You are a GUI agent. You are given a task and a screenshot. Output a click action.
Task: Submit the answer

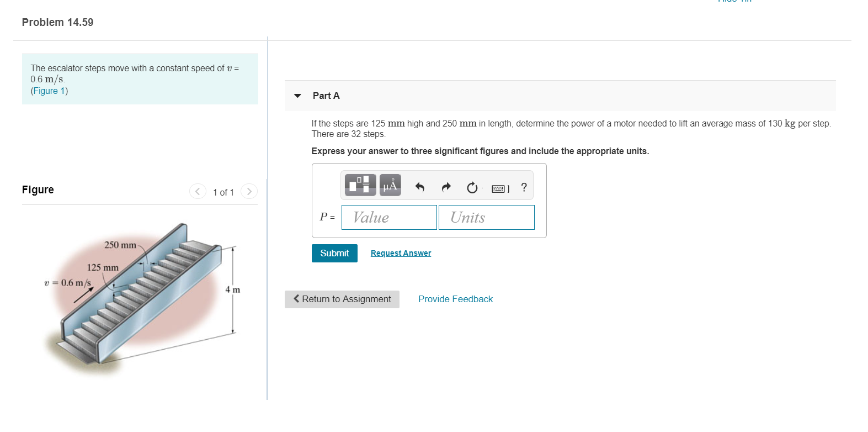coord(334,253)
